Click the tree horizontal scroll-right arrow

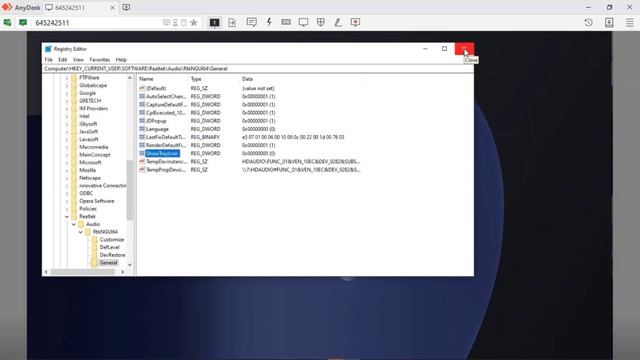122,272
